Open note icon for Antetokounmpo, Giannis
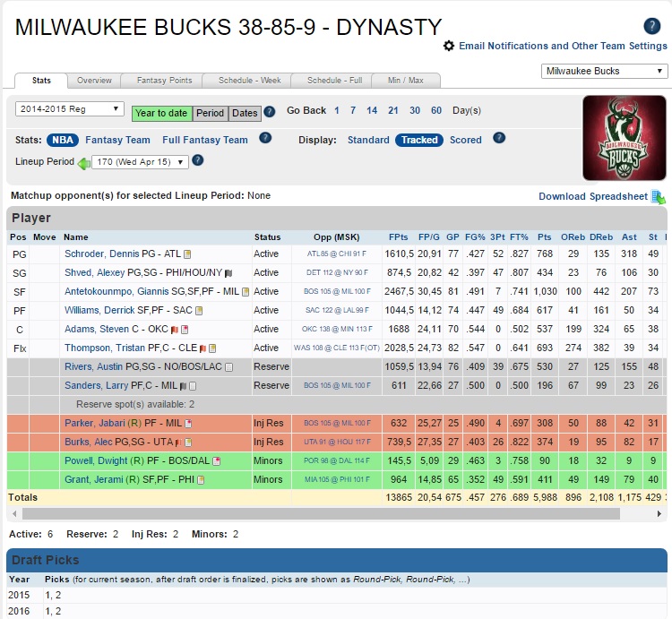672x619 pixels. tap(246, 292)
